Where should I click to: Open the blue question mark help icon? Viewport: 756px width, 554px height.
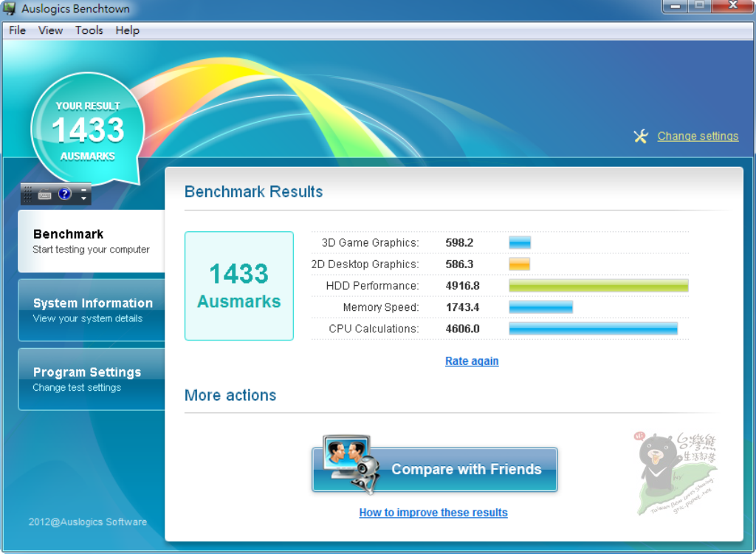point(65,194)
